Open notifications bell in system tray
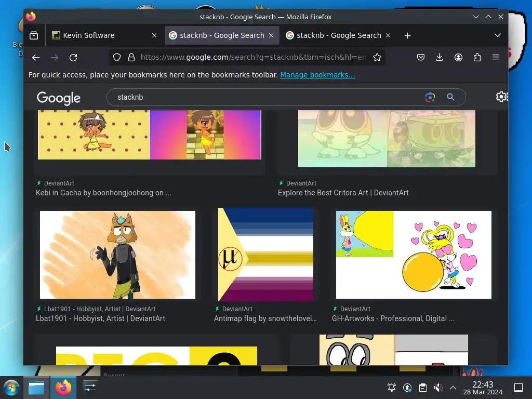Image resolution: width=532 pixels, height=399 pixels. point(392,388)
